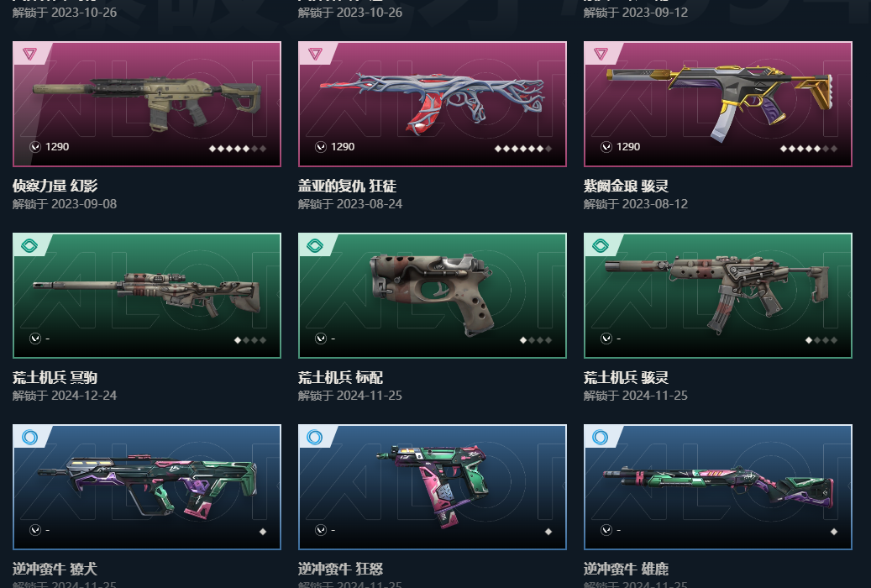Screen dimensions: 871x588
Task: Open the 盖亚的复仇 狂徒 vine skin thumbnail
Action: coord(433,104)
